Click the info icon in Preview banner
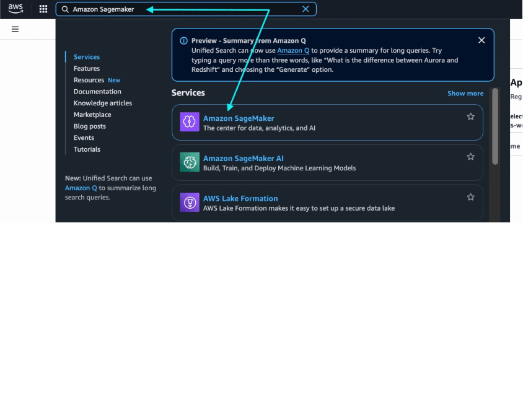The height and width of the screenshot is (420, 523). tap(184, 41)
